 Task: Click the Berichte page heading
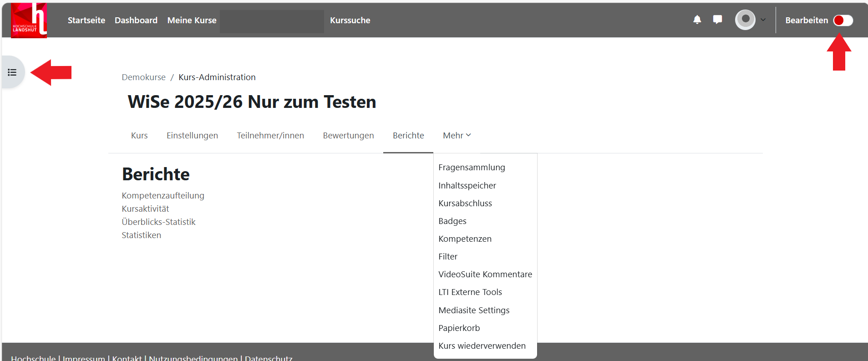coord(156,174)
